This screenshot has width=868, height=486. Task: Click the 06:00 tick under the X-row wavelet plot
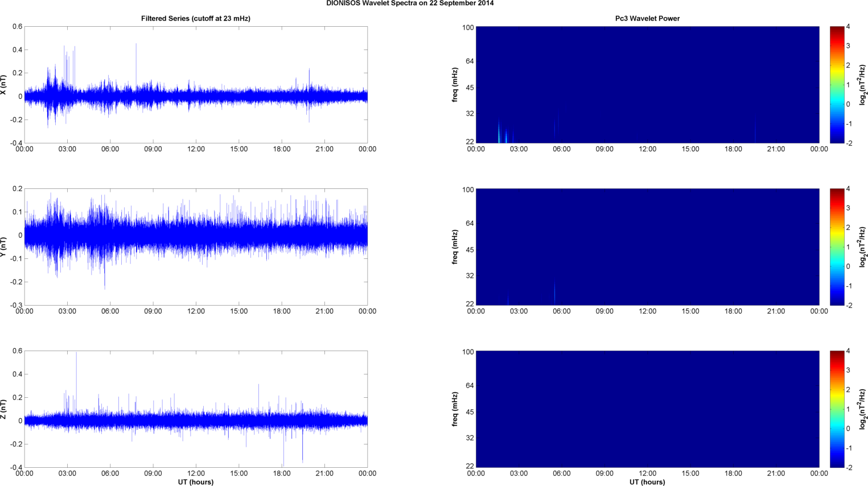562,149
